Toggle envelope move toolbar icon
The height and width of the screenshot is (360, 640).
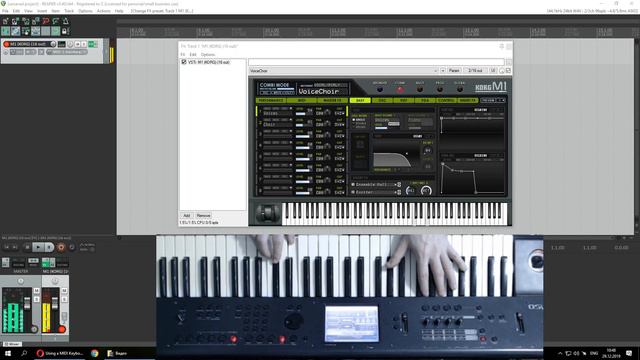pos(36,31)
